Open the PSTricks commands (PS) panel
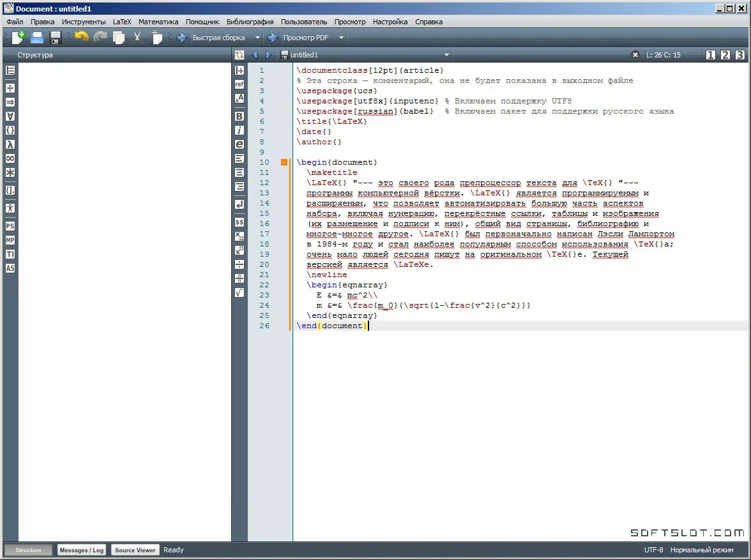This screenshot has width=751, height=560. [x=10, y=226]
